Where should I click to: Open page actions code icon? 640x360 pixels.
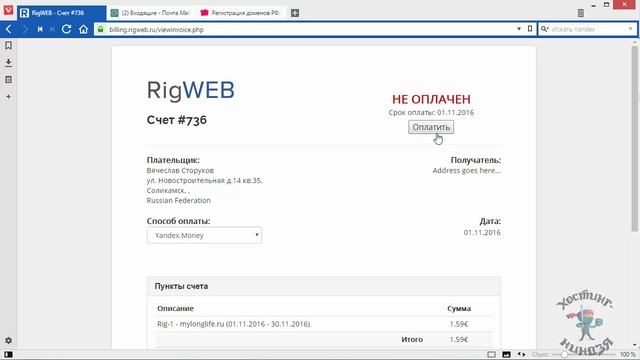point(521,354)
